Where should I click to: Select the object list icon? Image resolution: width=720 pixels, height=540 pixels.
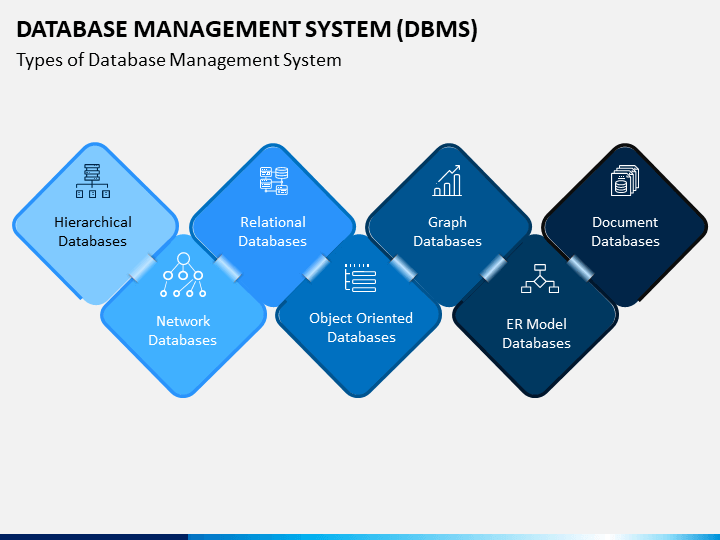360,278
